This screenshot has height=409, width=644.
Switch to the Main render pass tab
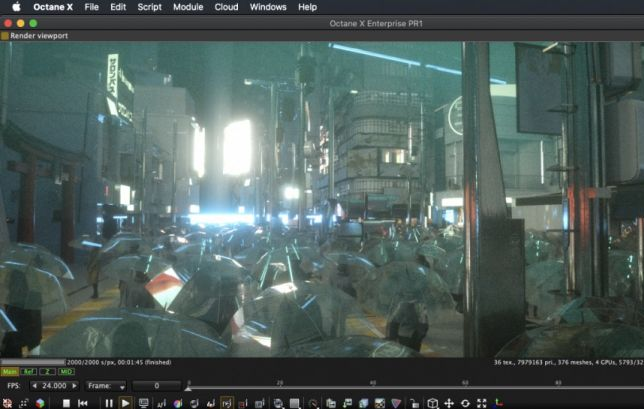pyautogui.click(x=9, y=372)
